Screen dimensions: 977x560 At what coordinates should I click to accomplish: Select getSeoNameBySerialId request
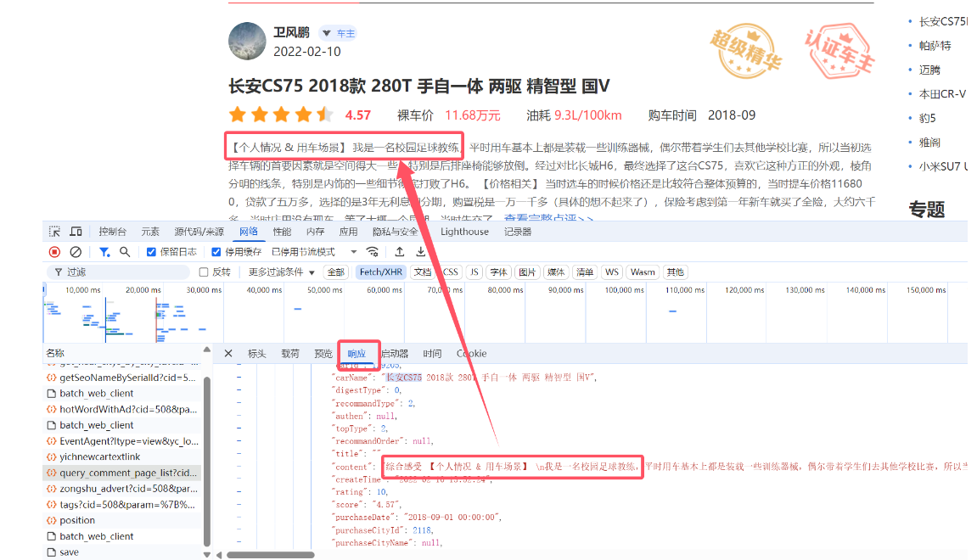point(123,378)
